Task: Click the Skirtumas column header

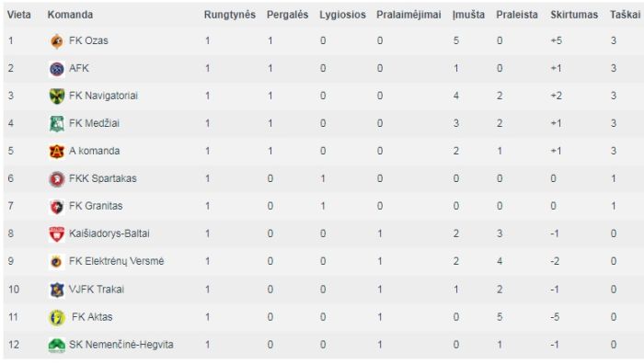Action: tap(574, 15)
